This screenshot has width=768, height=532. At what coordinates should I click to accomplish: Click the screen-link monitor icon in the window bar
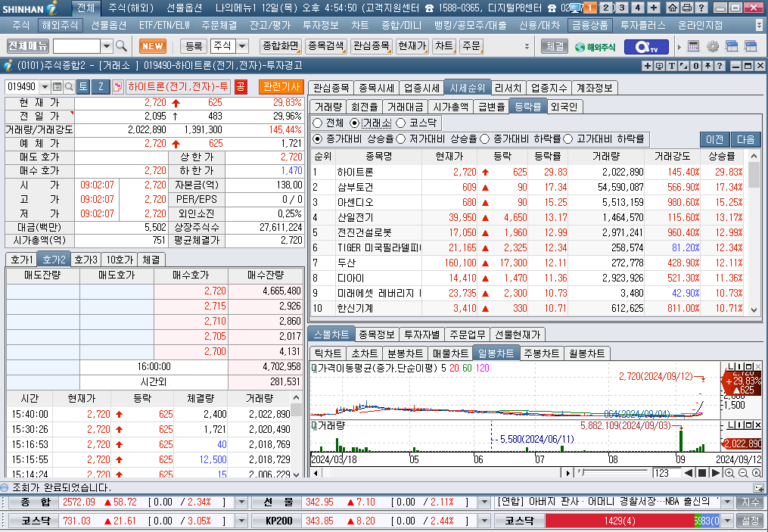coord(659,66)
